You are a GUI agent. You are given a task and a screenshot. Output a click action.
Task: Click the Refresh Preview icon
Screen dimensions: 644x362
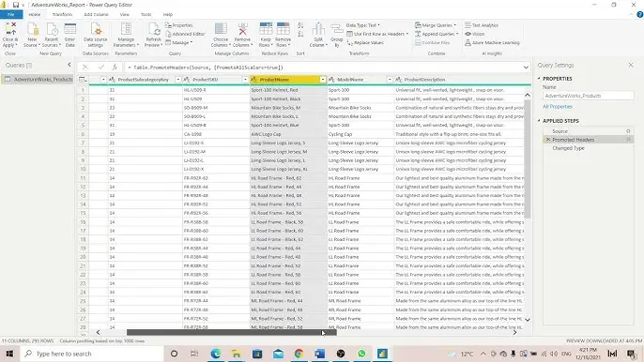coord(154,30)
